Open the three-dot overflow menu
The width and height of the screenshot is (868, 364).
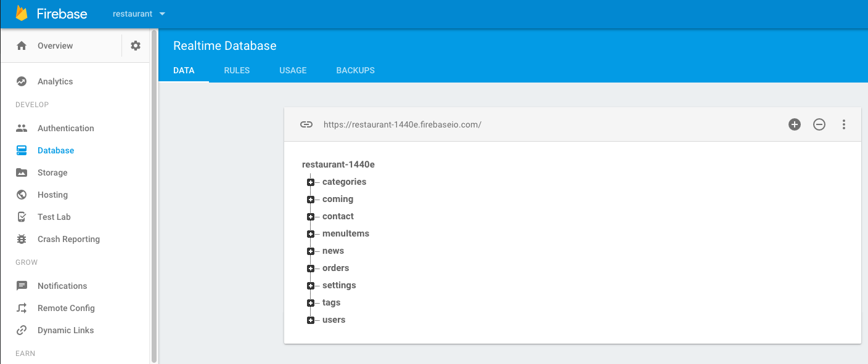point(844,124)
